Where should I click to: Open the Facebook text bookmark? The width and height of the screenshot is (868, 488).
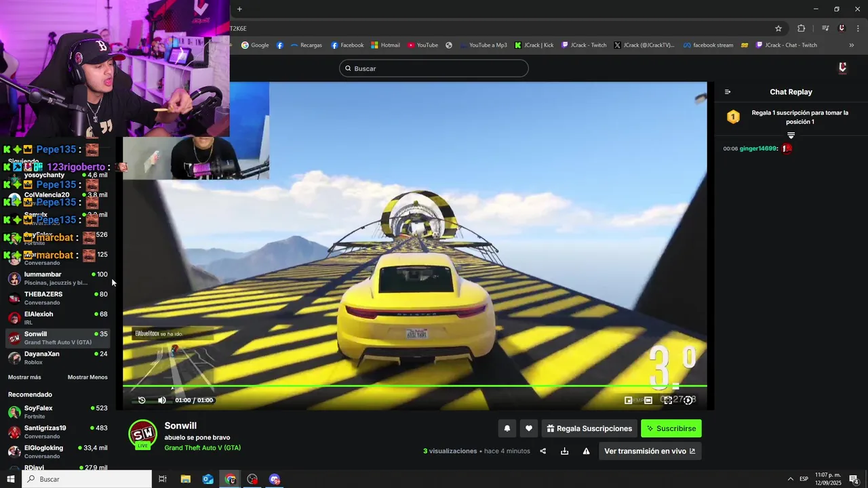[x=347, y=45]
